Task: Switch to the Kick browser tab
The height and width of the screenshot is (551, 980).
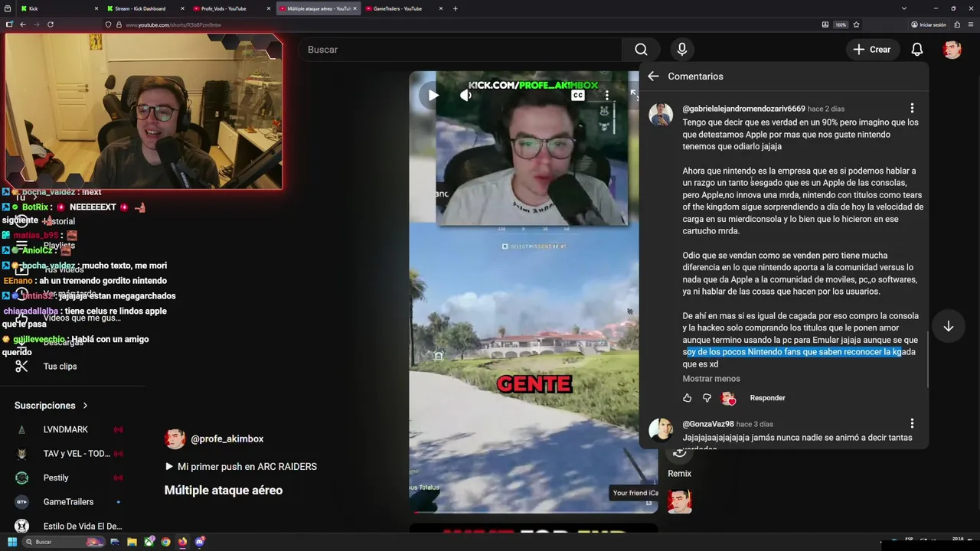Action: [59, 8]
